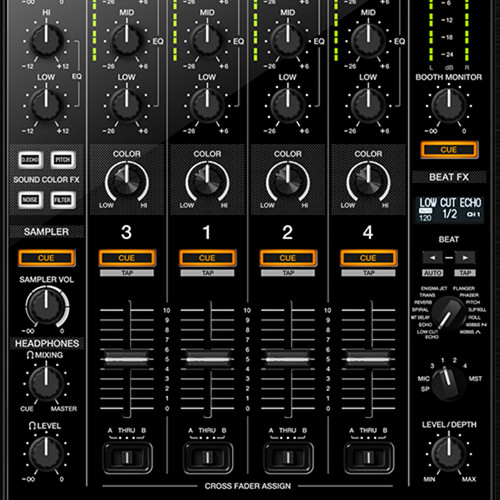Viewport: 500px width, 500px height.
Task: Click the LOW CUT ECHO effect display
Action: 449,209
